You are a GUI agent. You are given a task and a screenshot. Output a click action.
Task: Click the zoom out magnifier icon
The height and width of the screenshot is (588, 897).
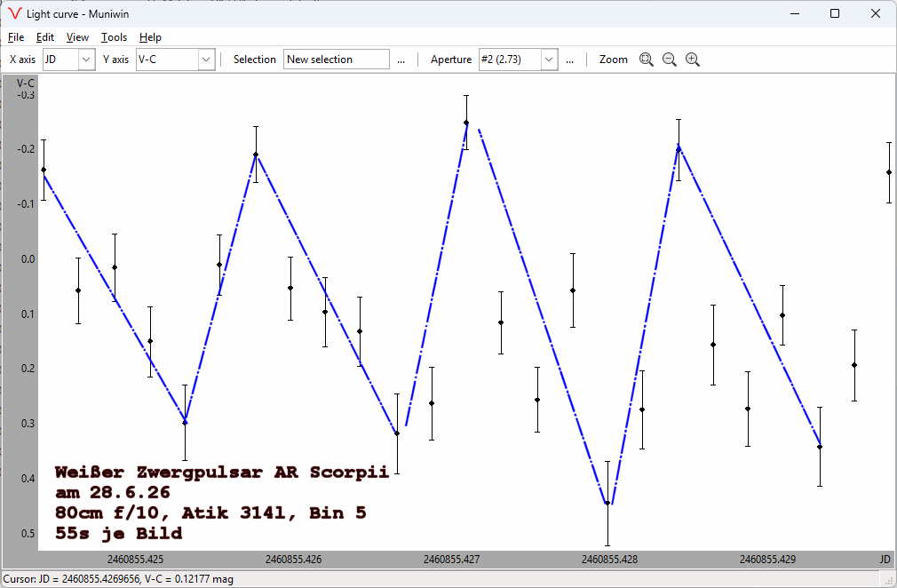[670, 60]
